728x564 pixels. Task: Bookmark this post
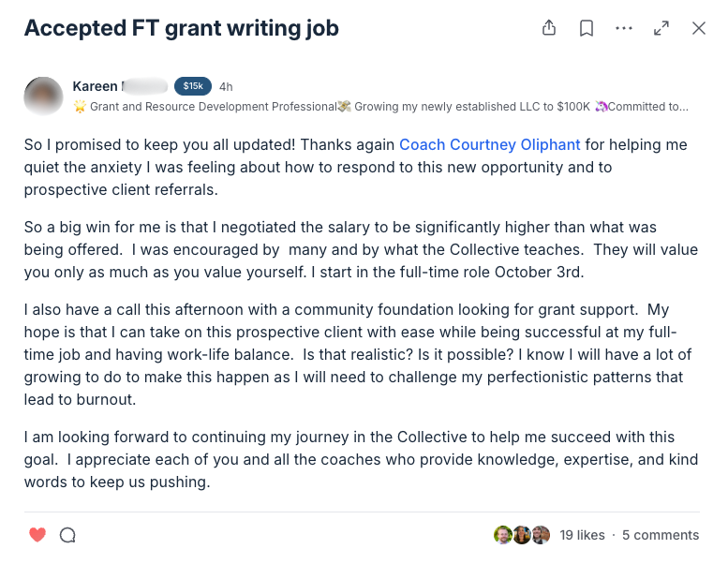pos(587,28)
